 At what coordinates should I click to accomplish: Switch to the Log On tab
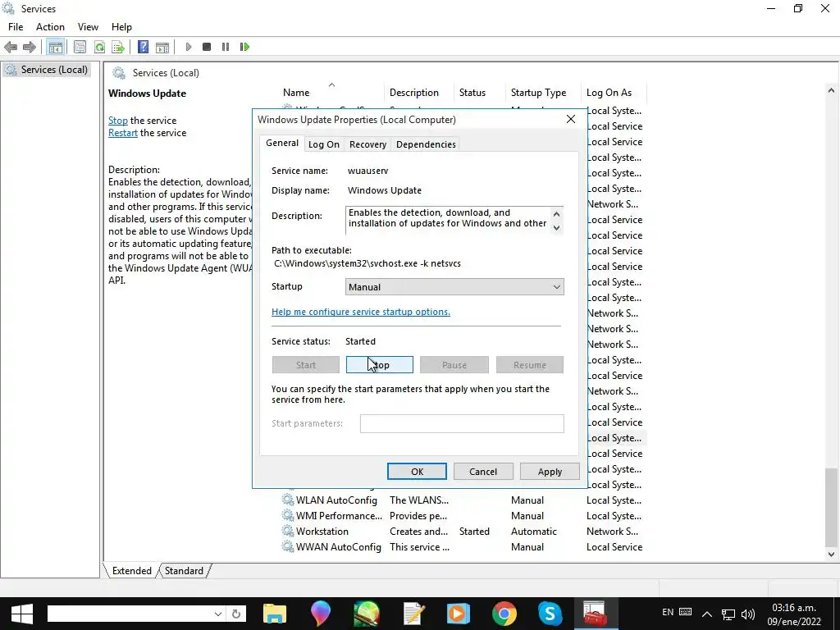pyautogui.click(x=323, y=144)
